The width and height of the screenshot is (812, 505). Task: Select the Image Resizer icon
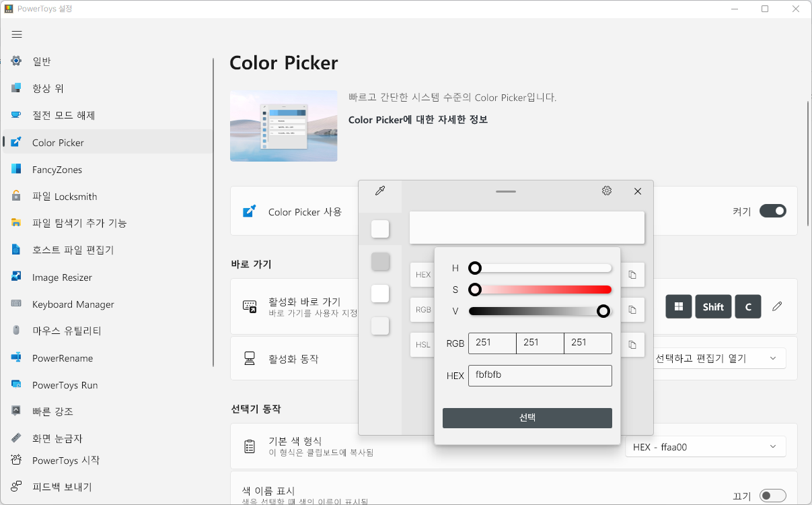[17, 277]
